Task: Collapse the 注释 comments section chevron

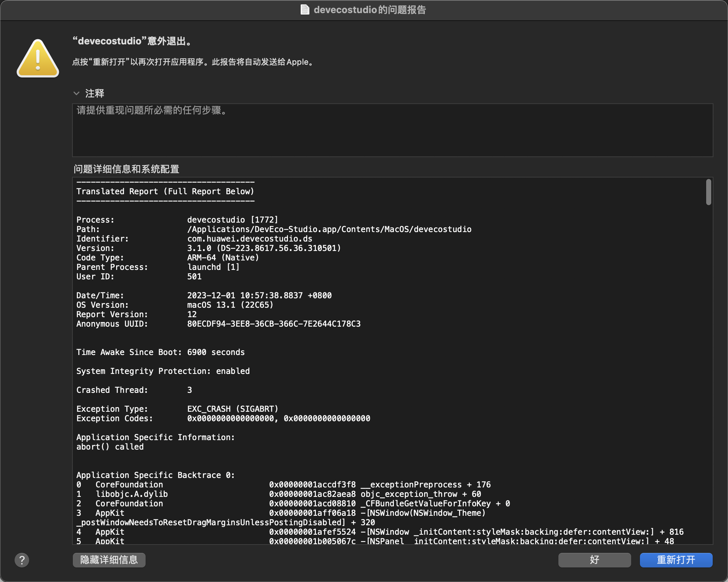Action: click(76, 93)
